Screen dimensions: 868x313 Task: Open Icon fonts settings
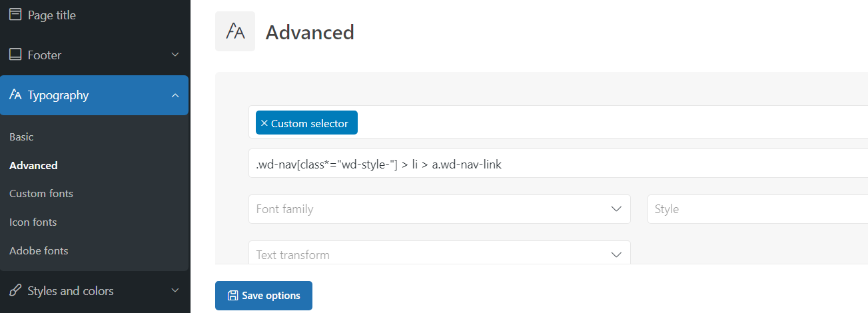(33, 222)
